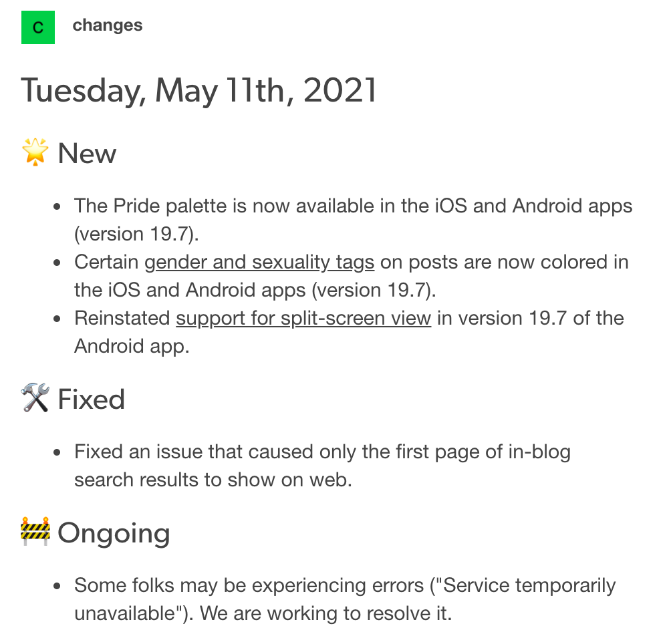This screenshot has height=644, width=663.
Task: Click the 'New' section heading
Action: click(x=87, y=153)
